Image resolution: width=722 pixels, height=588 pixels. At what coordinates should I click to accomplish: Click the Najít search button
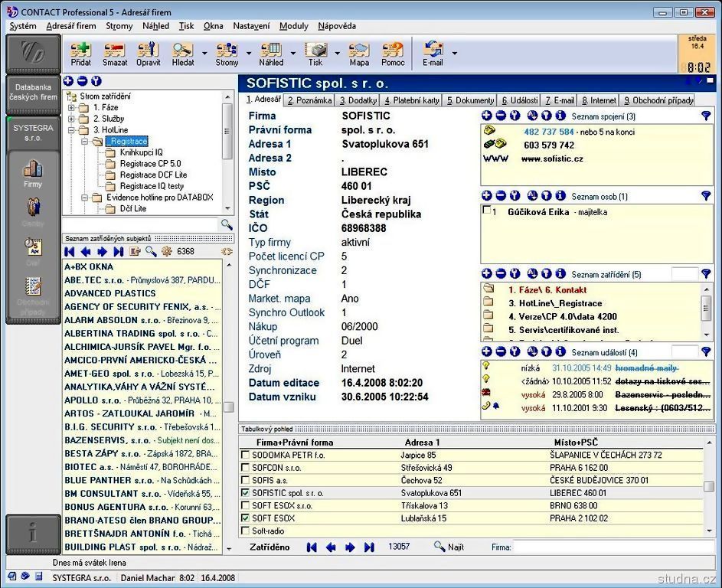pos(449,547)
